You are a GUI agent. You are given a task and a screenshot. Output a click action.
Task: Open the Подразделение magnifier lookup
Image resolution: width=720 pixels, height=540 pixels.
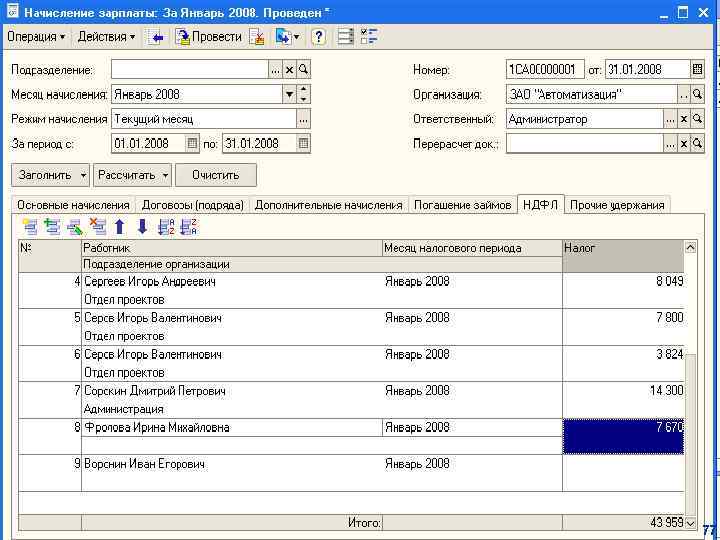[304, 70]
